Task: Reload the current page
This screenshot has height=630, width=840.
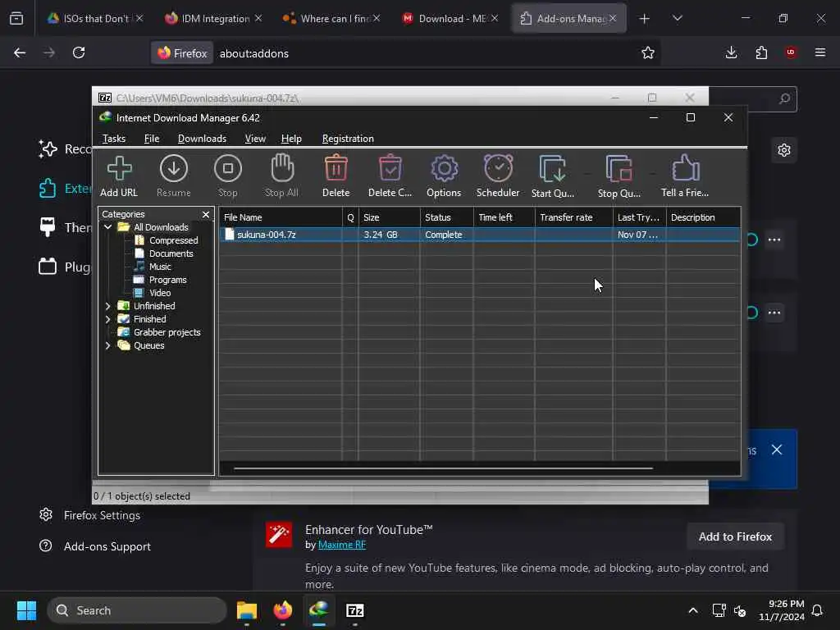Action: (79, 52)
